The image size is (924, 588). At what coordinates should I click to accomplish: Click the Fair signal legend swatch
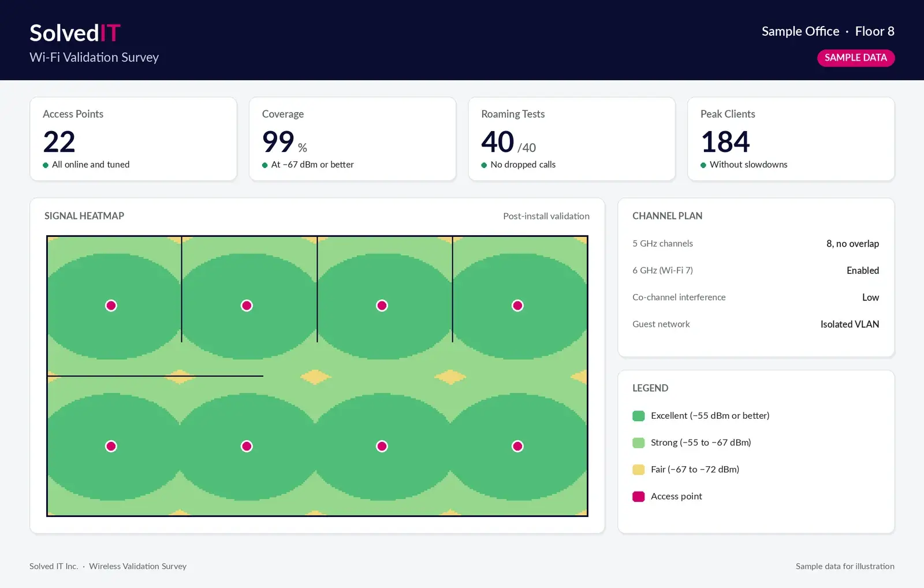[x=638, y=470]
